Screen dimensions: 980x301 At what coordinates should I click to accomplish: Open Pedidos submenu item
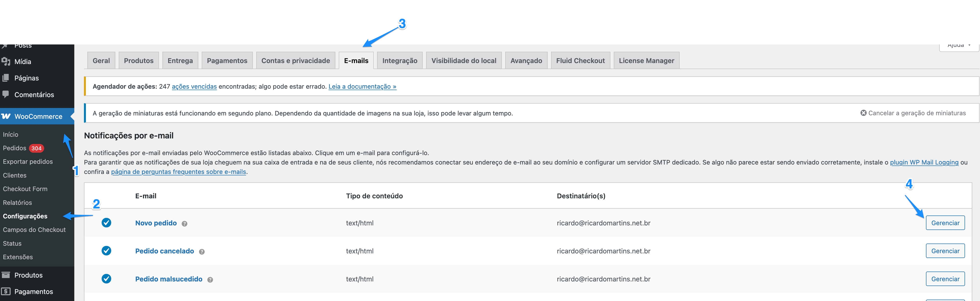tap(14, 148)
